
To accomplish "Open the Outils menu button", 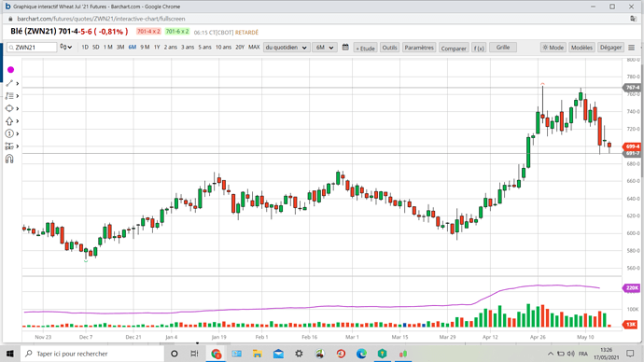I will click(x=389, y=48).
